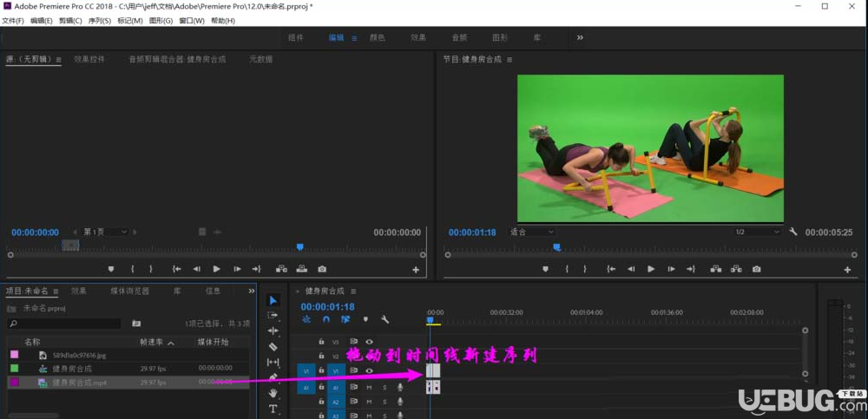Switch to 颜色 workspace
The height and width of the screenshot is (419, 868).
click(378, 37)
